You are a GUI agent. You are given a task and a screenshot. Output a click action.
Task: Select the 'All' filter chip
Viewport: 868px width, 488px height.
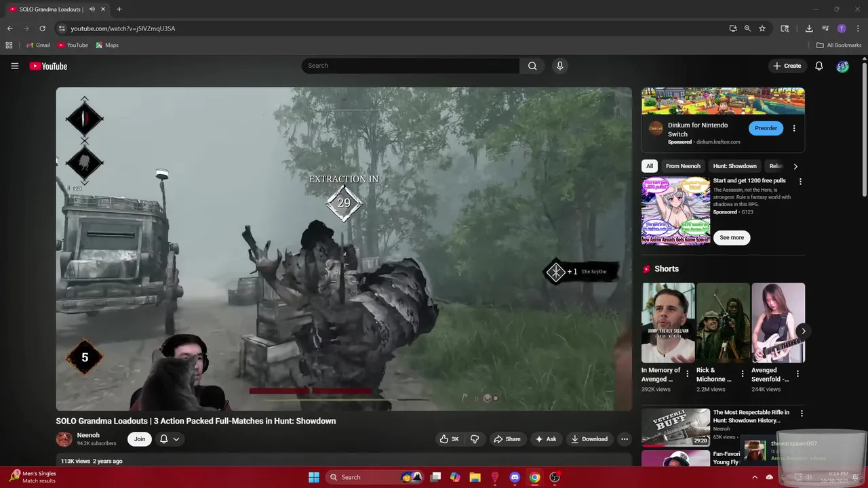pos(650,166)
